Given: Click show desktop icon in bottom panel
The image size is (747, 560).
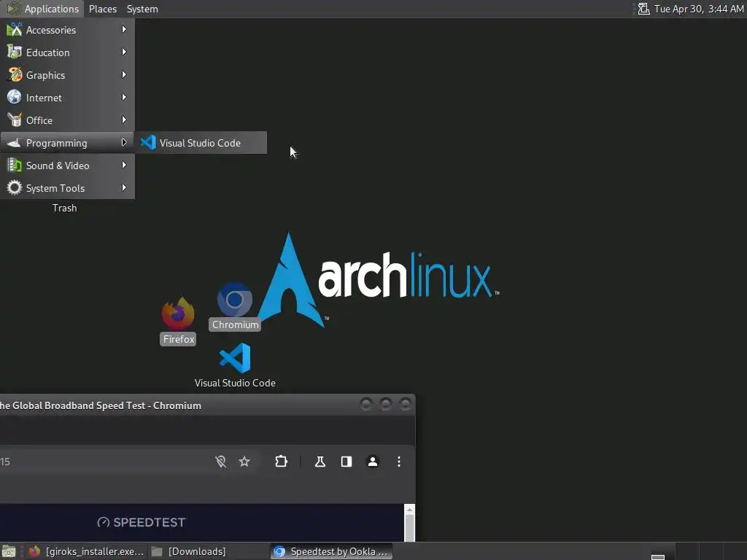Looking at the screenshot, I should [x=9, y=551].
